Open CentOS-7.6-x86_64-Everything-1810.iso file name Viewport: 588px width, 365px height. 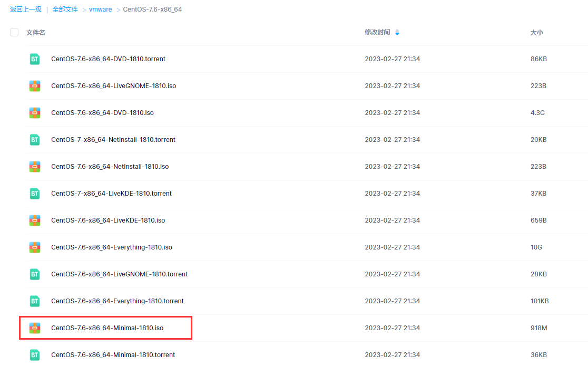pos(112,247)
